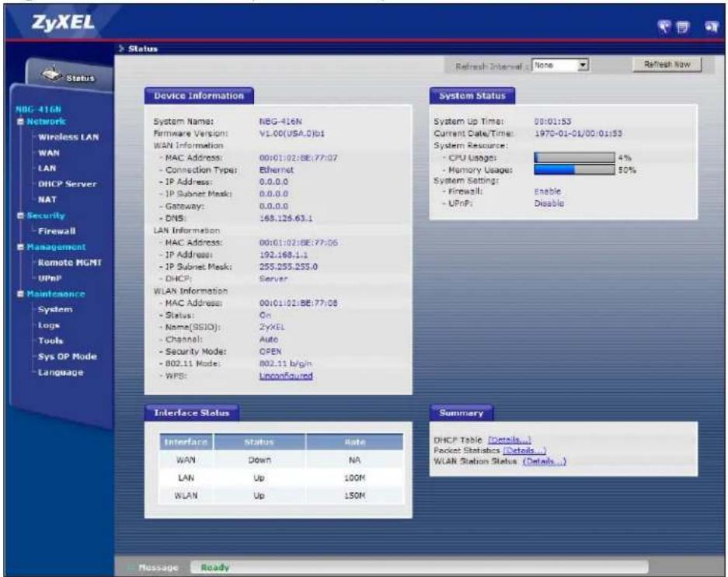Click the System Up Time value
Screen dimensions: 728x577
click(552, 122)
